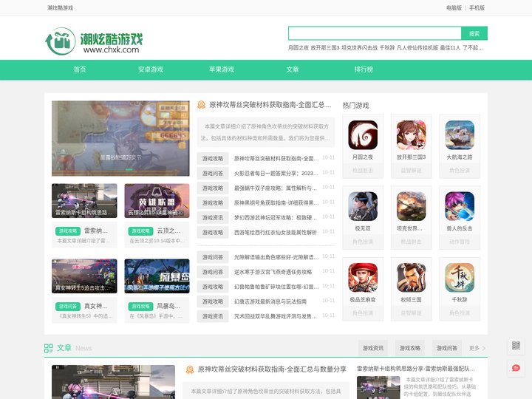Open the 极品芝麻官 game icon

click(363, 277)
